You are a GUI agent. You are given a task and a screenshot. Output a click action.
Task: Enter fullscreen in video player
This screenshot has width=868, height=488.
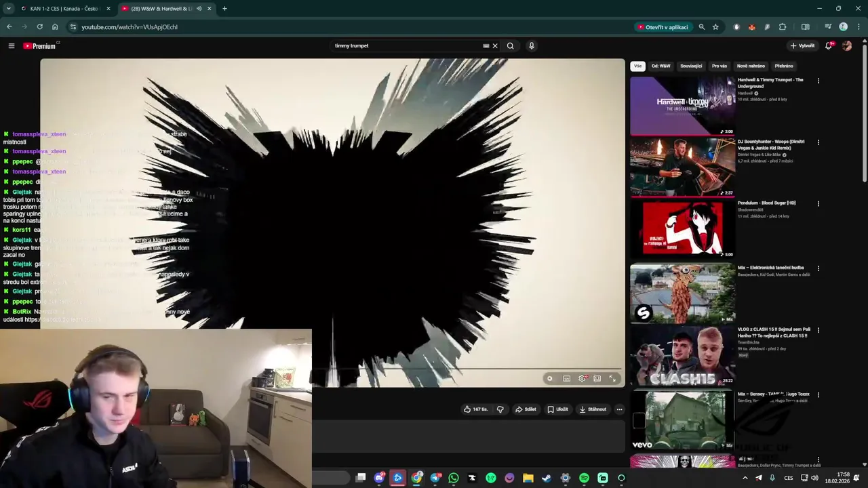pyautogui.click(x=612, y=379)
